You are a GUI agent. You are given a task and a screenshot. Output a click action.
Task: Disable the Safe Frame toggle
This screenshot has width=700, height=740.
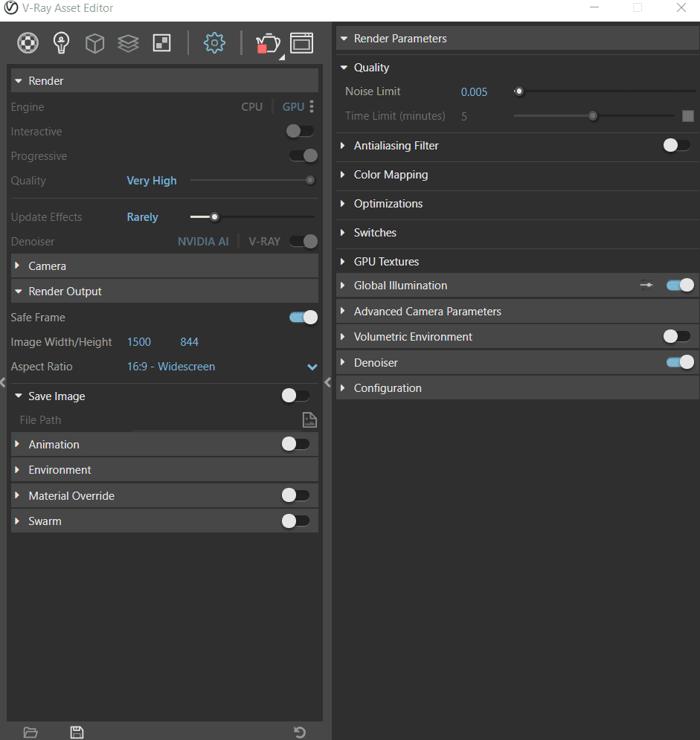pyautogui.click(x=303, y=318)
